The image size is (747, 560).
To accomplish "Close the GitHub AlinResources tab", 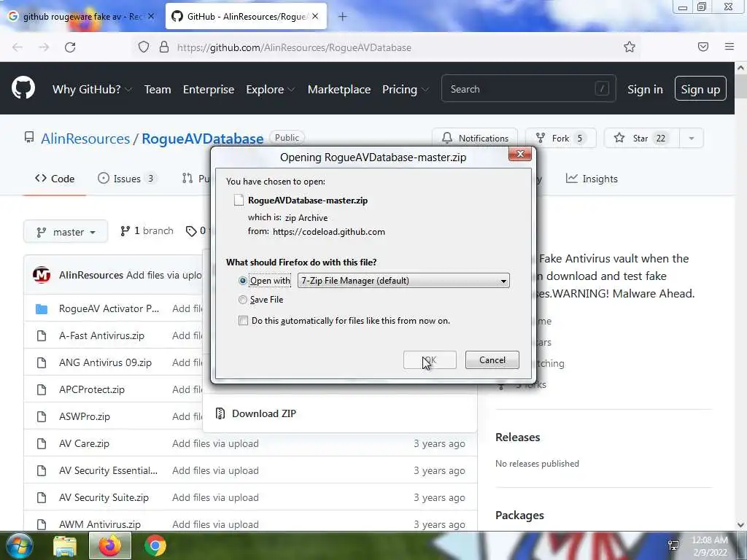I will 315,16.
